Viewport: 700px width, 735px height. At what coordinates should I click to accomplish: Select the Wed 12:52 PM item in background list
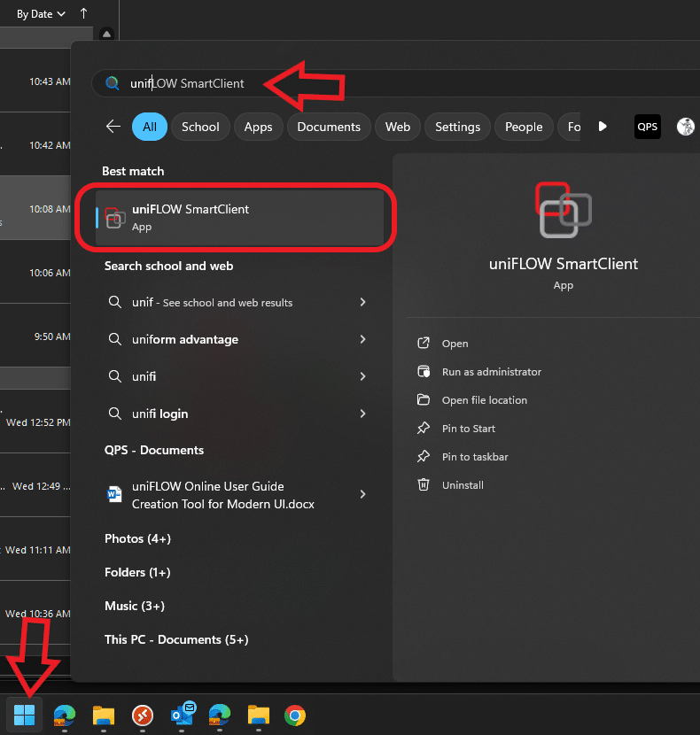click(x=35, y=422)
